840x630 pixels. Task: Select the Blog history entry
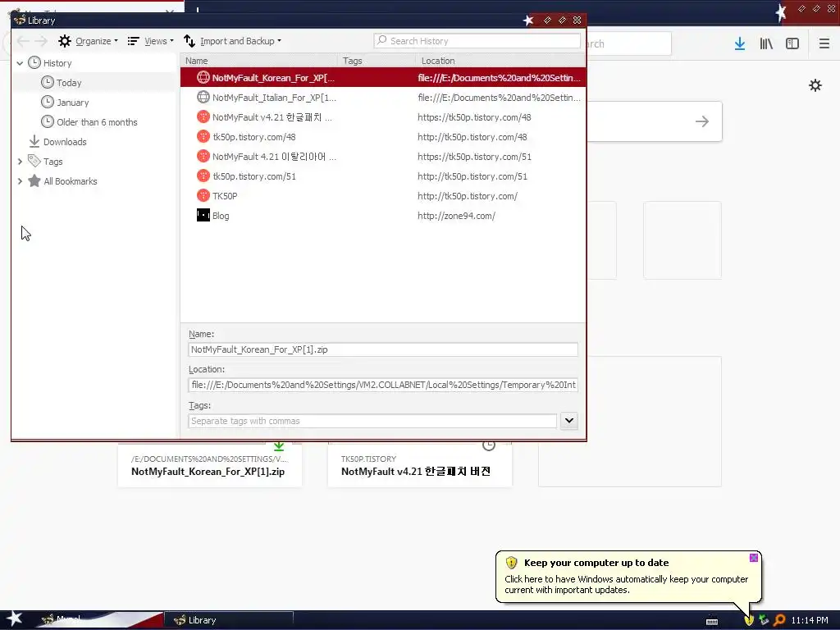tap(383, 216)
